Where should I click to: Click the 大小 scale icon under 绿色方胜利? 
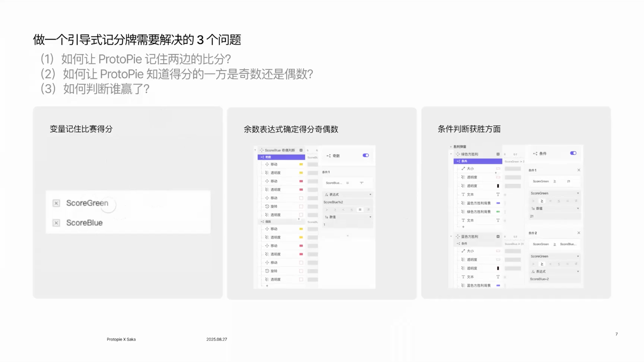coord(463,169)
